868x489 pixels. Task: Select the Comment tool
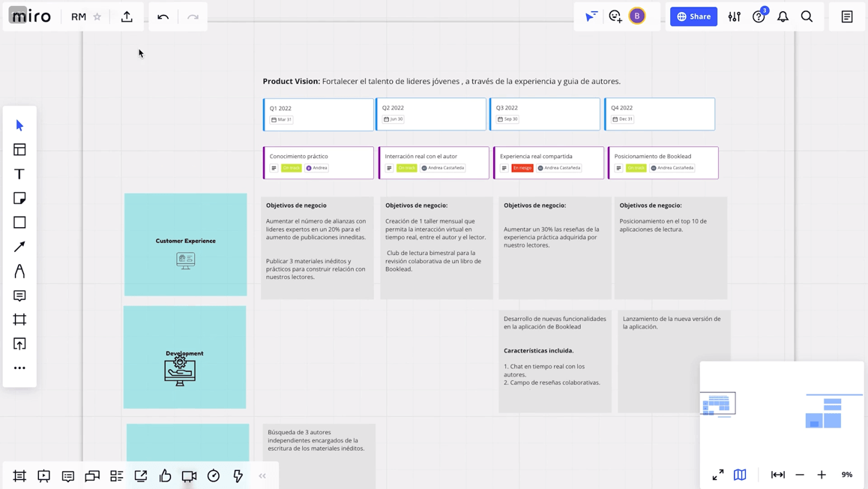[x=19, y=295]
